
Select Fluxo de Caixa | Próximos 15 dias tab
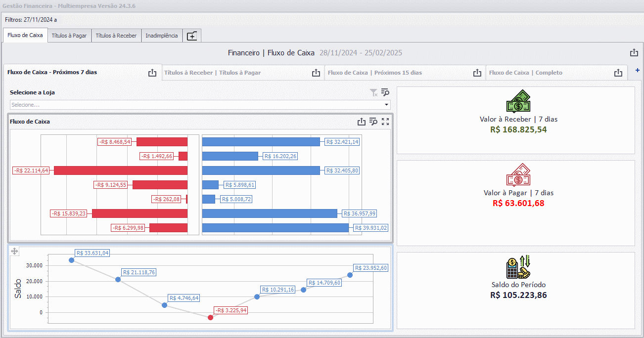tap(374, 73)
